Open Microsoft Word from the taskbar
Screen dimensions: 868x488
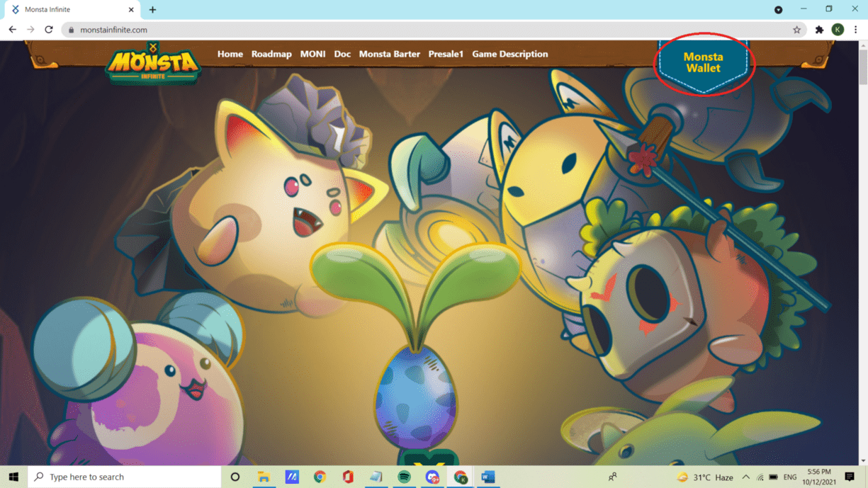[x=488, y=477]
